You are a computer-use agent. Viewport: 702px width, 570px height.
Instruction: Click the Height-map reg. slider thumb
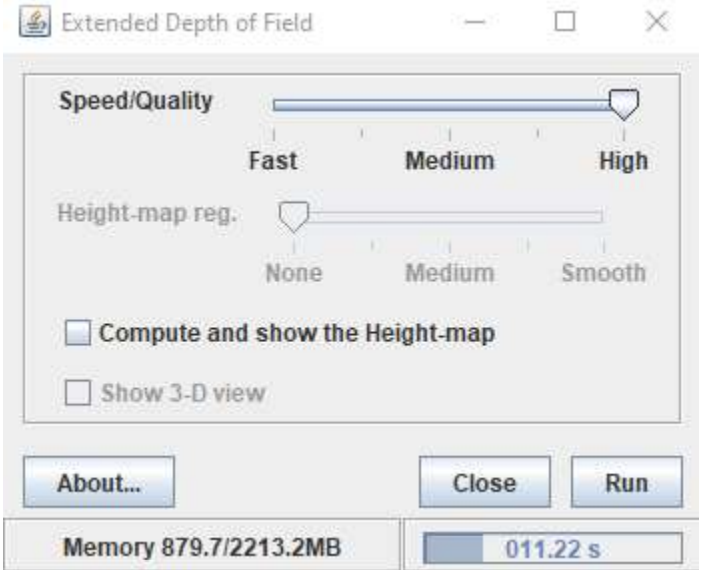294,215
